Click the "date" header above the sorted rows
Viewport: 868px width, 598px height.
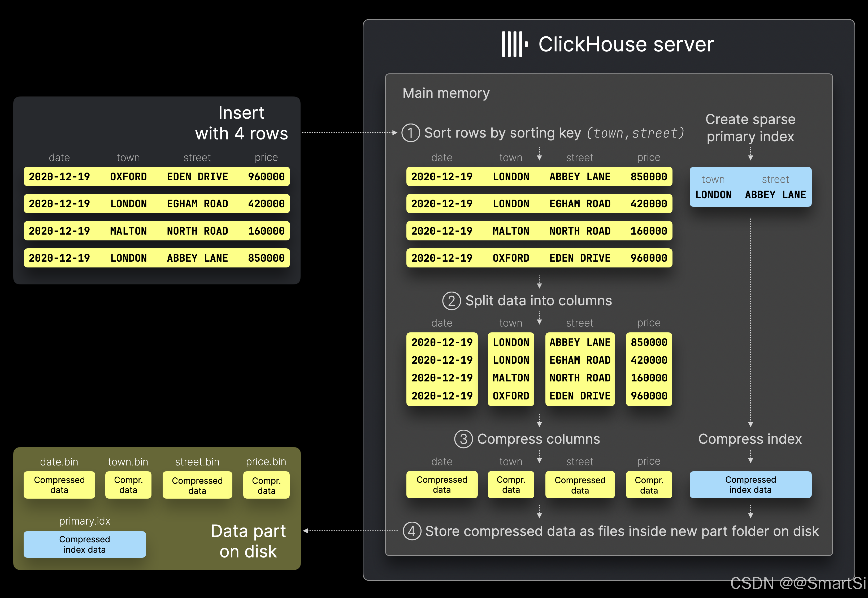442,157
